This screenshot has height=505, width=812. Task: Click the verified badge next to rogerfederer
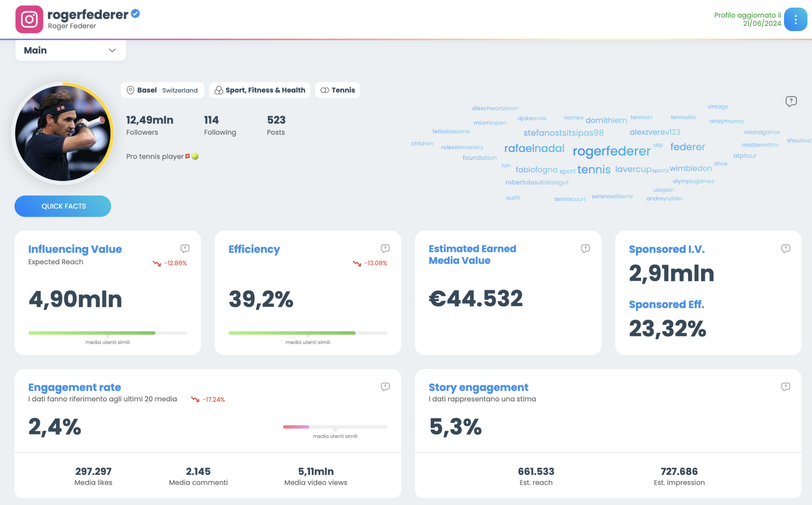(x=135, y=14)
